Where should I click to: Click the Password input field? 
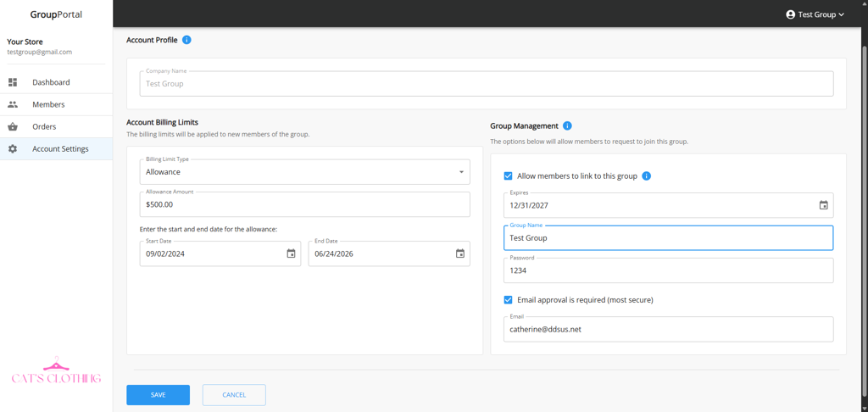coord(668,271)
